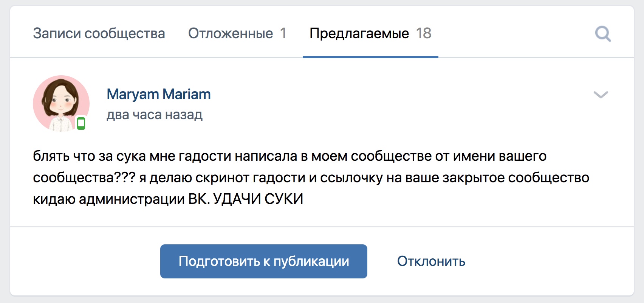
Task: Click Maryam Mariam's avatar picture
Action: coord(61,103)
